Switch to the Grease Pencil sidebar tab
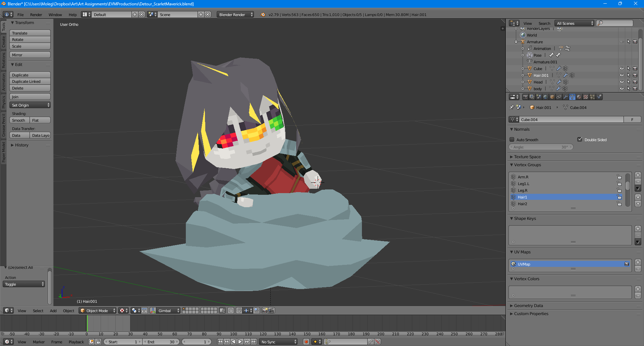 4,125
